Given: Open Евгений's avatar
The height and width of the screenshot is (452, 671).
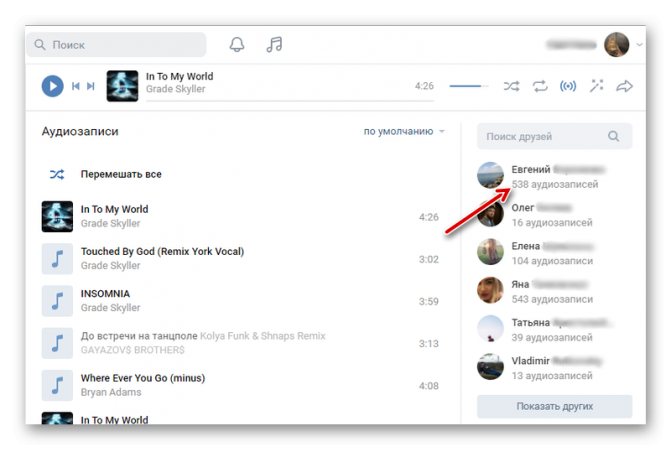Looking at the screenshot, I should click(490, 175).
